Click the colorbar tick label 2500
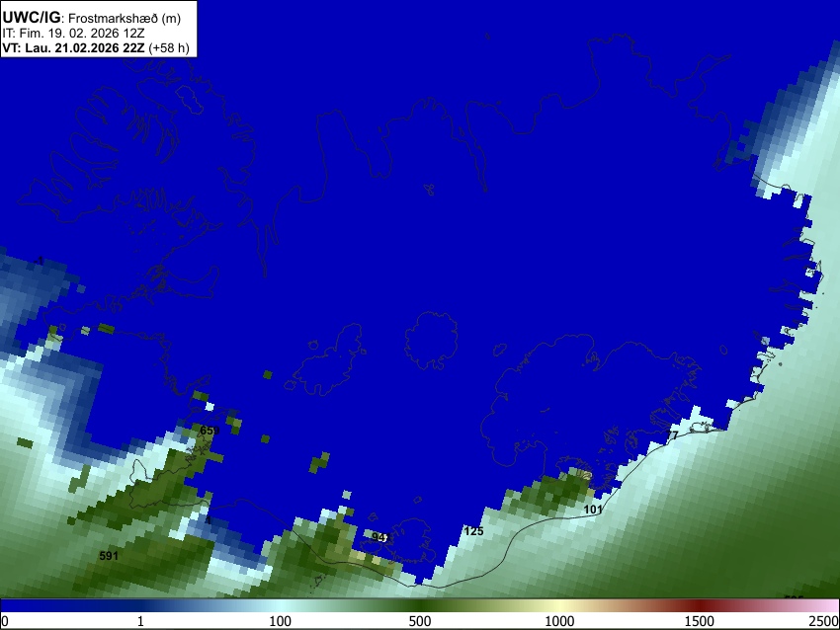The image size is (840, 630). click(824, 621)
